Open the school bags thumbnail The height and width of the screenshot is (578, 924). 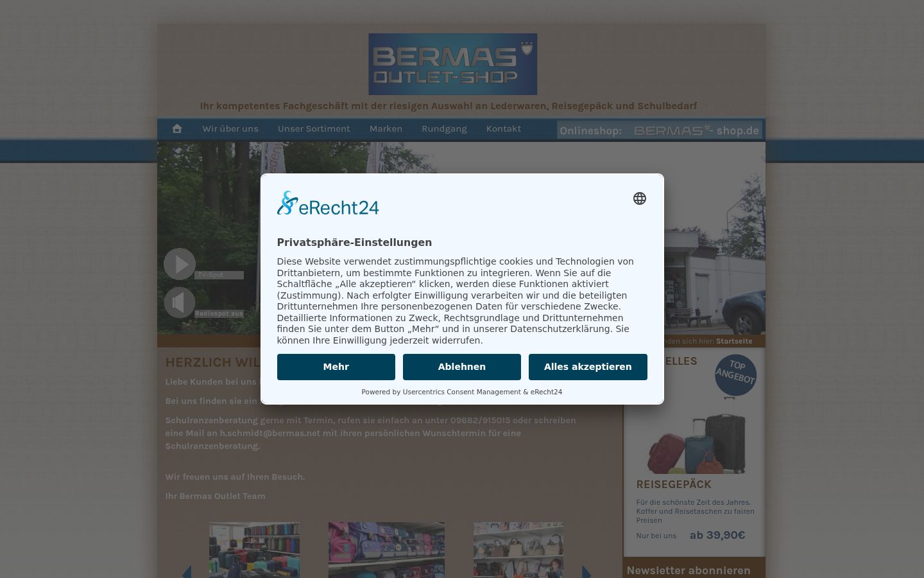coord(386,550)
